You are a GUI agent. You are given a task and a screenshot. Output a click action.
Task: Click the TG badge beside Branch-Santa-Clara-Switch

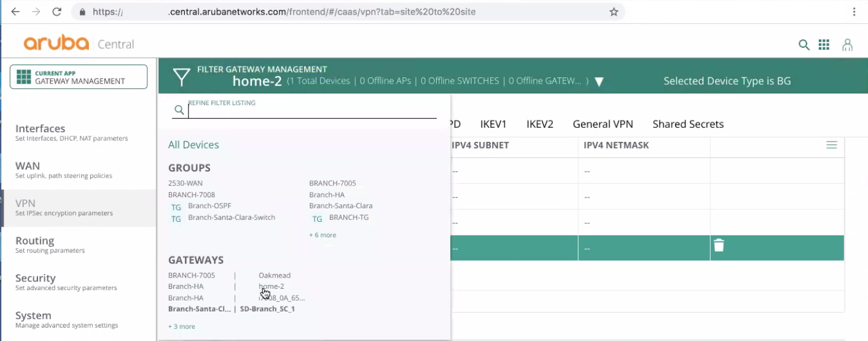[176, 218]
